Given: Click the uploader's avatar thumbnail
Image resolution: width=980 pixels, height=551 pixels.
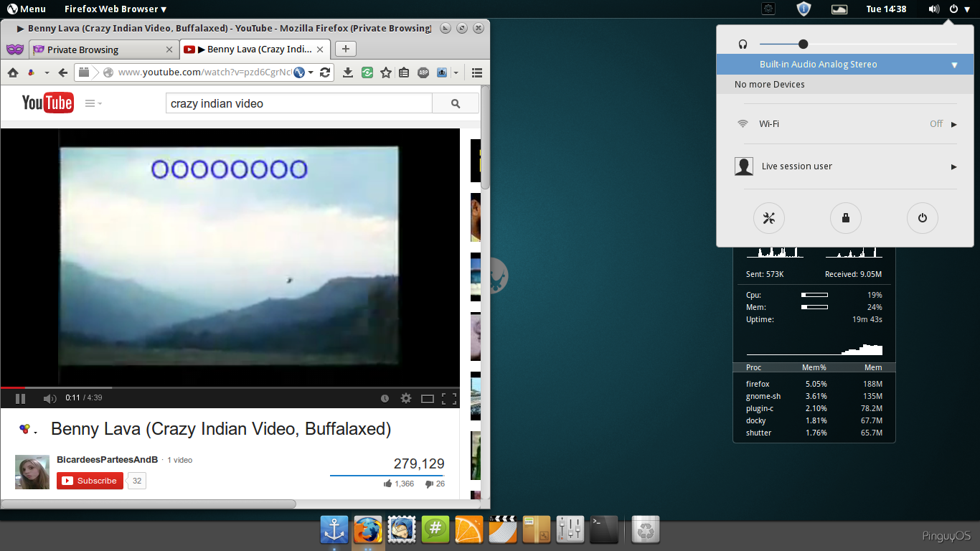Looking at the screenshot, I should (x=32, y=472).
